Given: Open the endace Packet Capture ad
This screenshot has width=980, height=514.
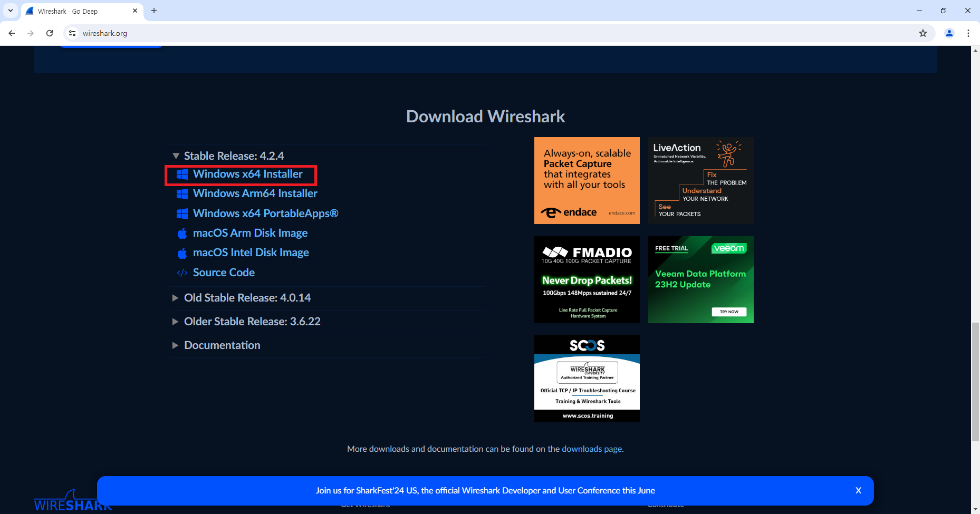Looking at the screenshot, I should 587,180.
